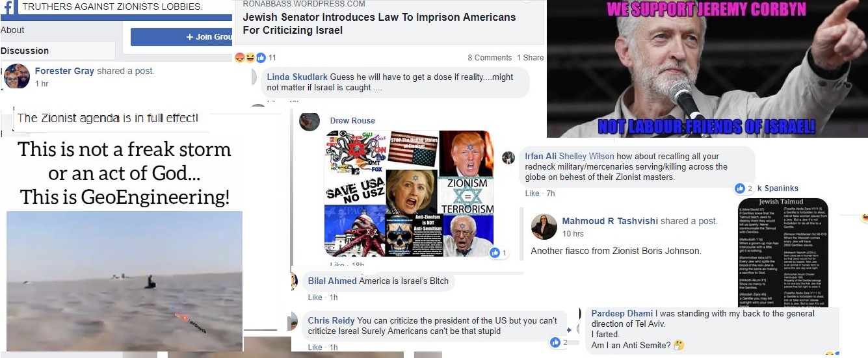
Task: Open the Jewish Senator article headline
Action: (x=379, y=23)
